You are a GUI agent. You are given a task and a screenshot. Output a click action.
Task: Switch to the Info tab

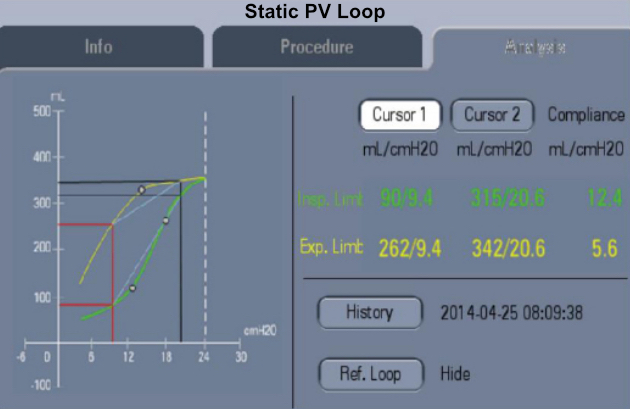tap(98, 47)
